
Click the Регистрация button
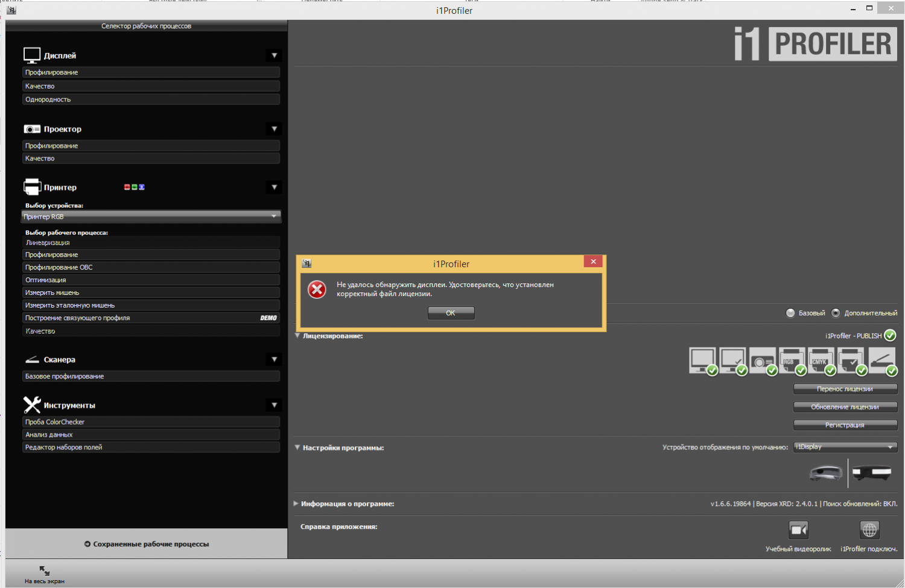(845, 425)
